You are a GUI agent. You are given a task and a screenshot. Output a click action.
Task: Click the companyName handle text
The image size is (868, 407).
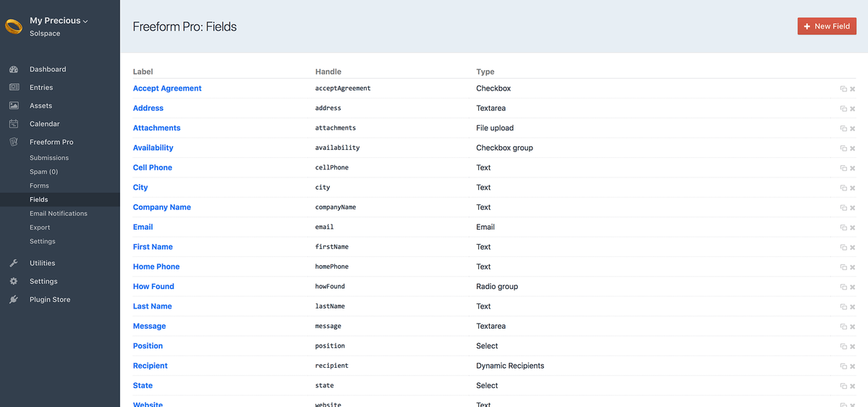pos(336,207)
